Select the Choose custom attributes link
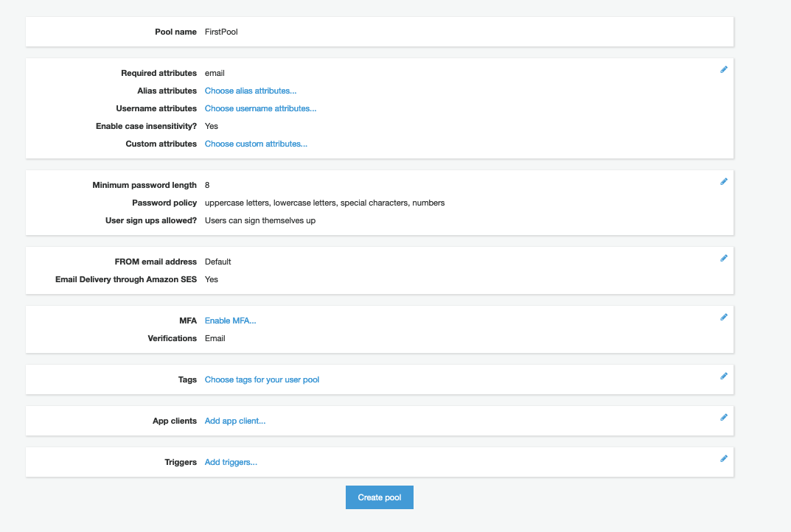791x532 pixels. [x=256, y=144]
